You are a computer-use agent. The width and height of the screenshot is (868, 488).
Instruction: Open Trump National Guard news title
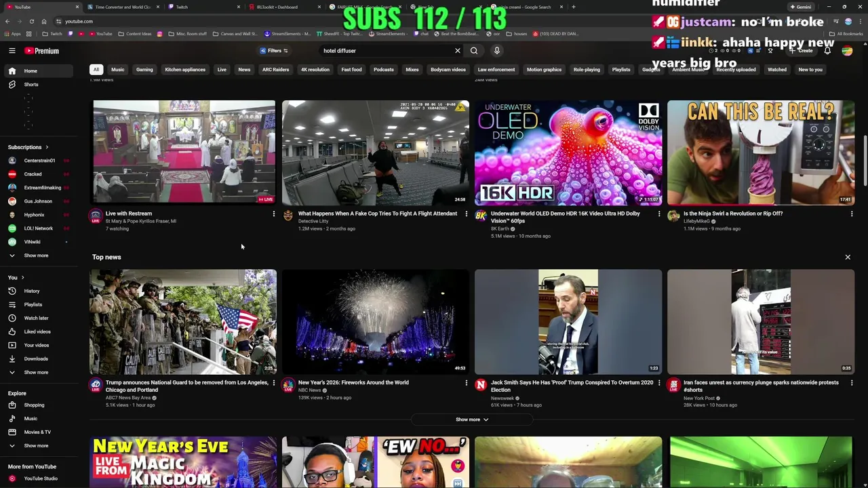[187, 386]
